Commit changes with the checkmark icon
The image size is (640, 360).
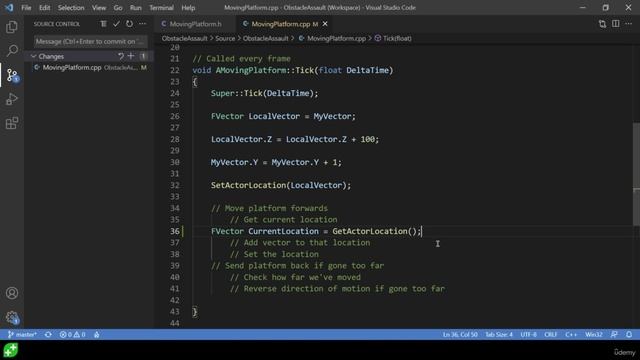pos(116,24)
